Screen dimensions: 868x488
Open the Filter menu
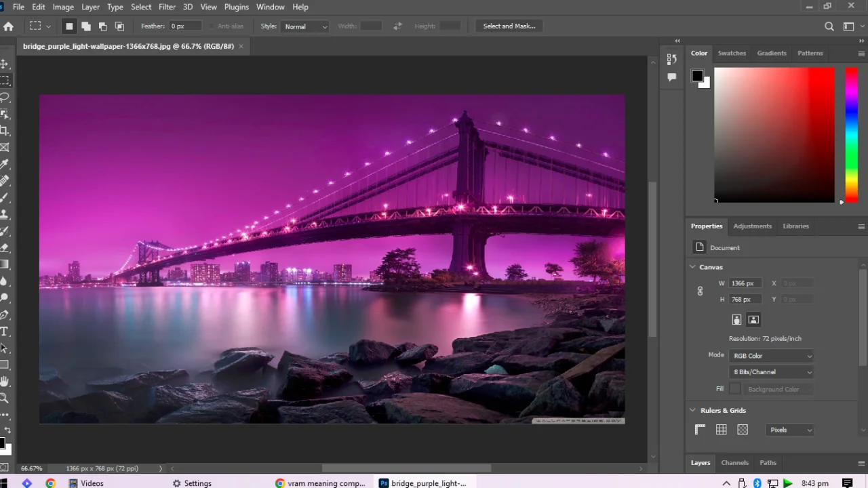pos(167,7)
